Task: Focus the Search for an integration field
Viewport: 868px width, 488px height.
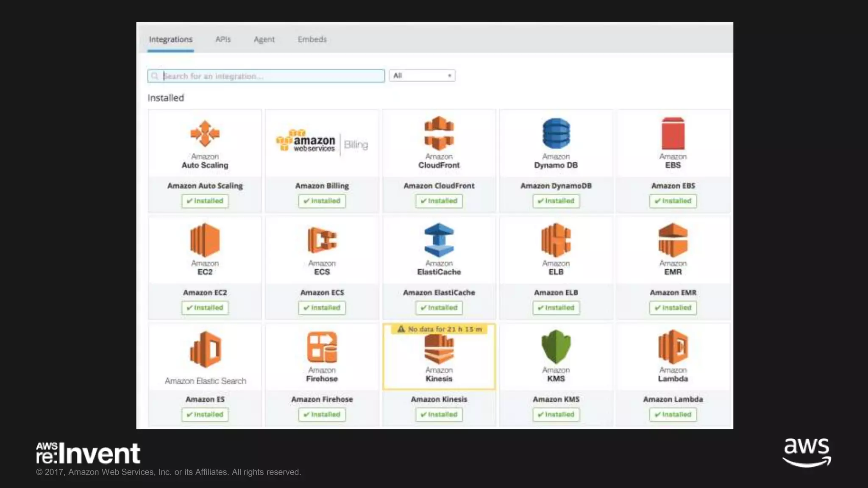Action: pyautogui.click(x=266, y=76)
